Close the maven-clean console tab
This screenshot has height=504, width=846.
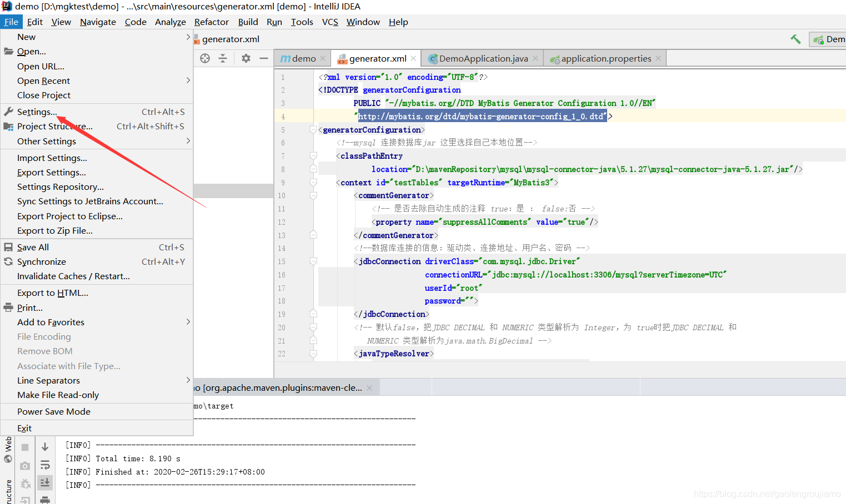369,387
